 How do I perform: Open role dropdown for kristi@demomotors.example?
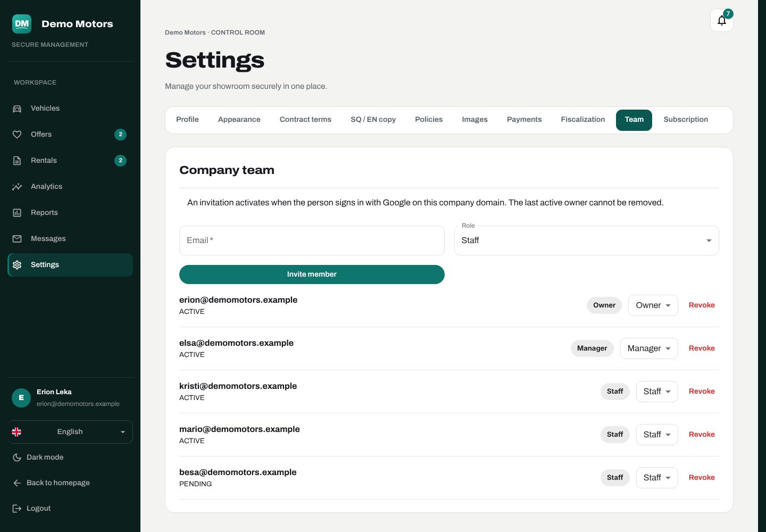coord(657,392)
